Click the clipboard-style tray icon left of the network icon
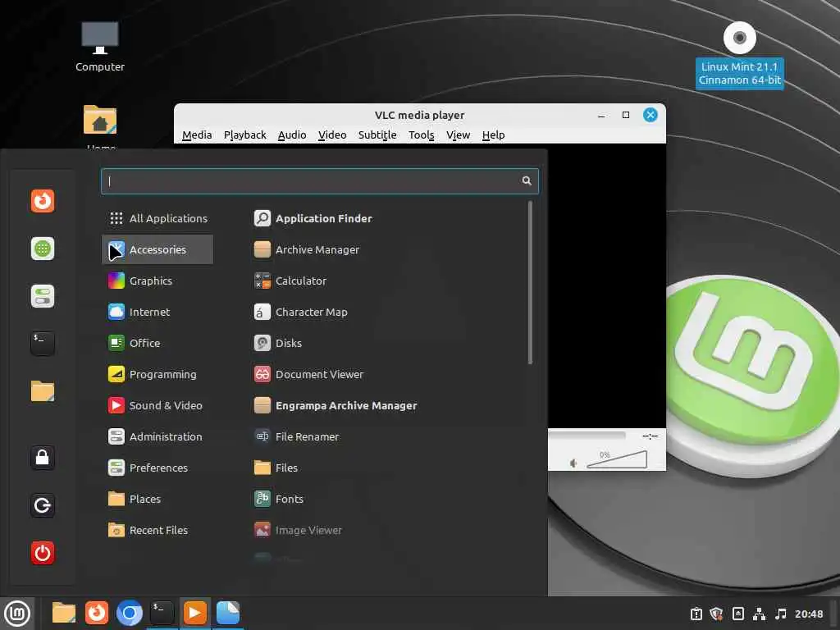 point(738,614)
